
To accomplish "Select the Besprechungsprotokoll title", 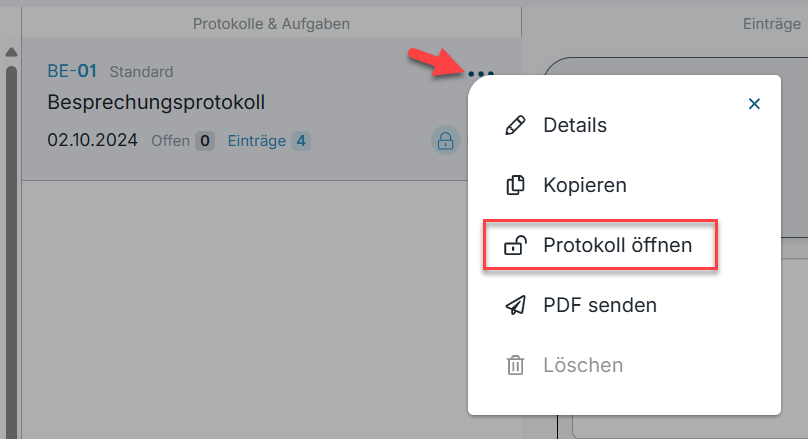I will (x=156, y=103).
